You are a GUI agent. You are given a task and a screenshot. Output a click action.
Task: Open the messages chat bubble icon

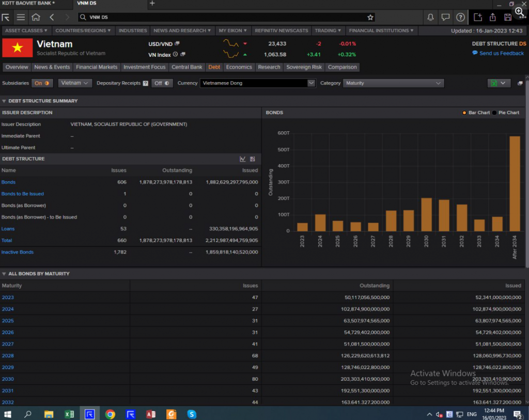coord(445,17)
